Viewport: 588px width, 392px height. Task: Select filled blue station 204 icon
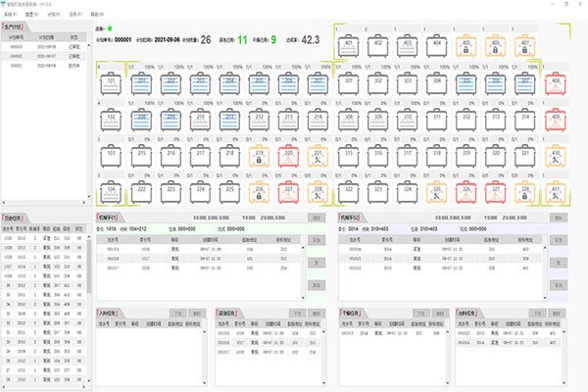[x=229, y=83]
